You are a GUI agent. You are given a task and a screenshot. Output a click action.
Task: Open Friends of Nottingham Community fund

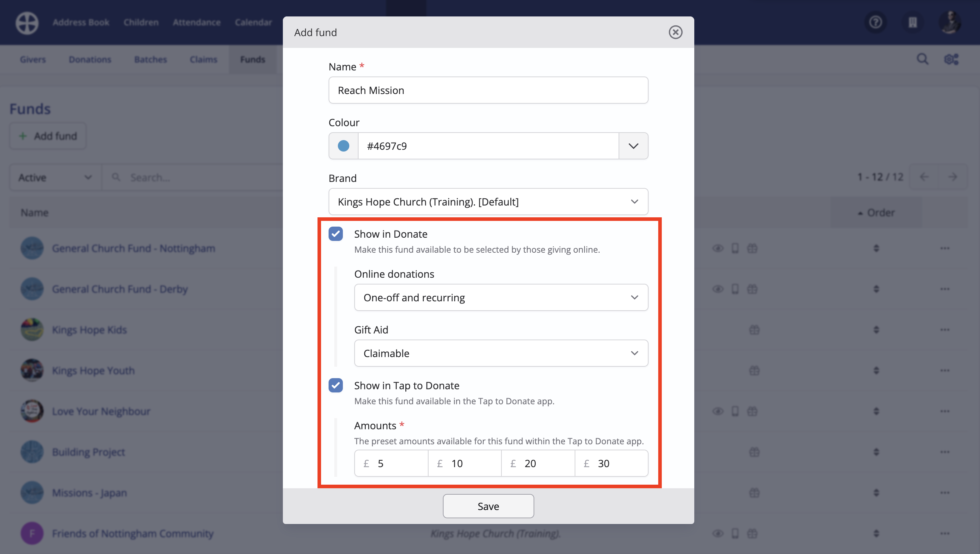tap(133, 533)
